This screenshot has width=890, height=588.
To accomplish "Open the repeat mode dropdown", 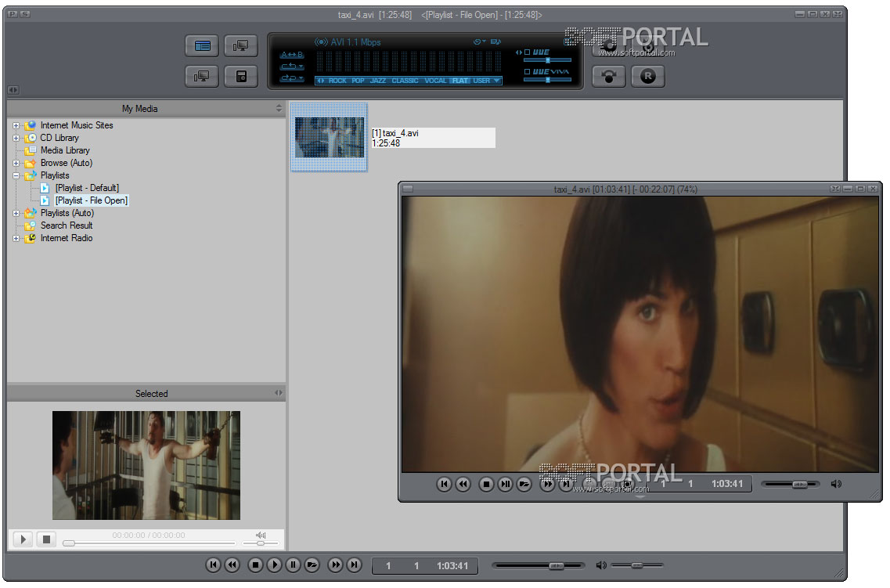I will pos(292,67).
